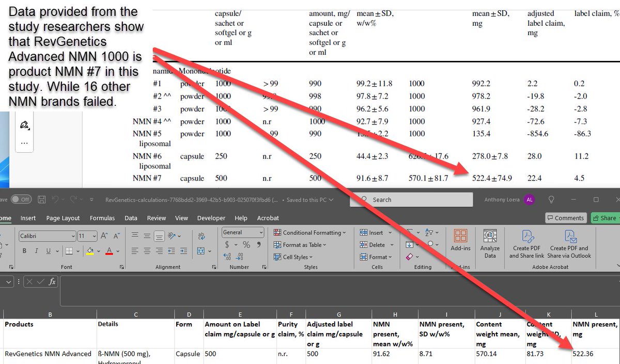620x364 pixels.
Task: Click the Increase Font Size icon
Action: (x=104, y=236)
